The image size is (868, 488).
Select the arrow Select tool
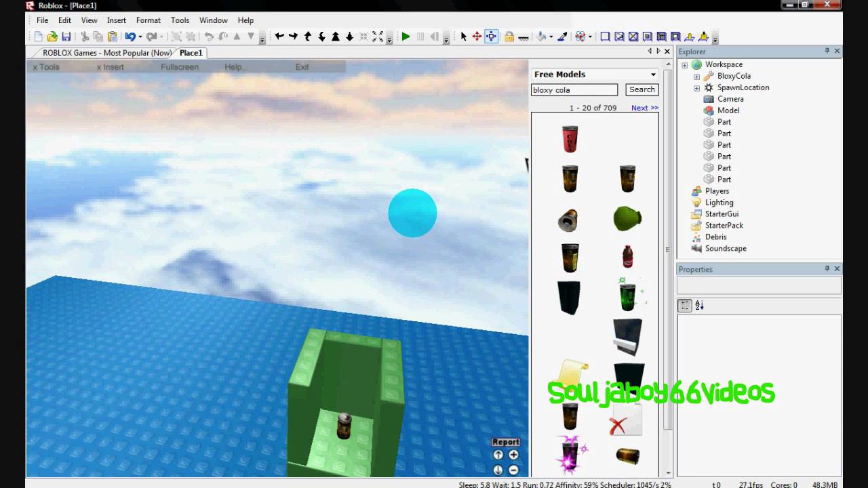464,37
